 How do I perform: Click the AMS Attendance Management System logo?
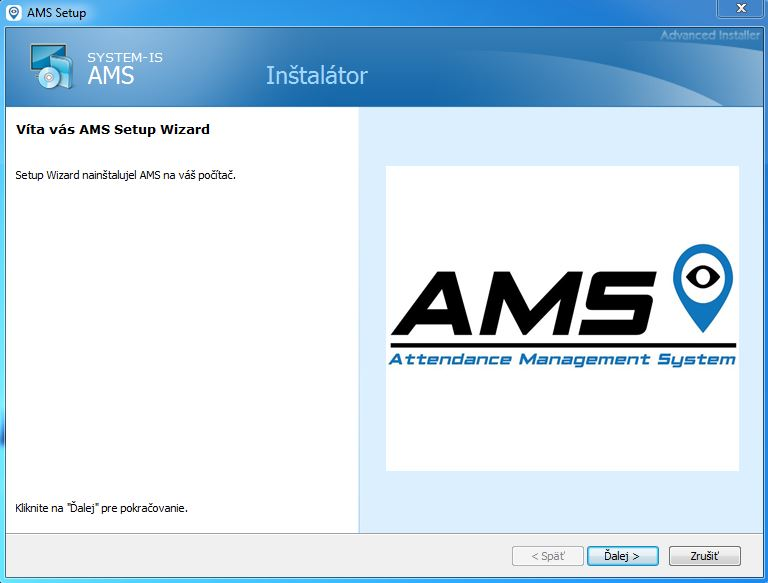(562, 318)
